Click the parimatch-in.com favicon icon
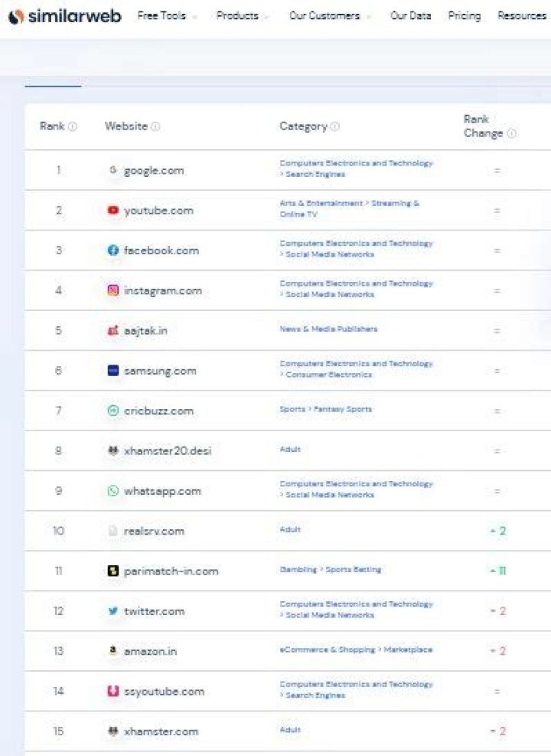The image size is (551, 756). coord(112,571)
